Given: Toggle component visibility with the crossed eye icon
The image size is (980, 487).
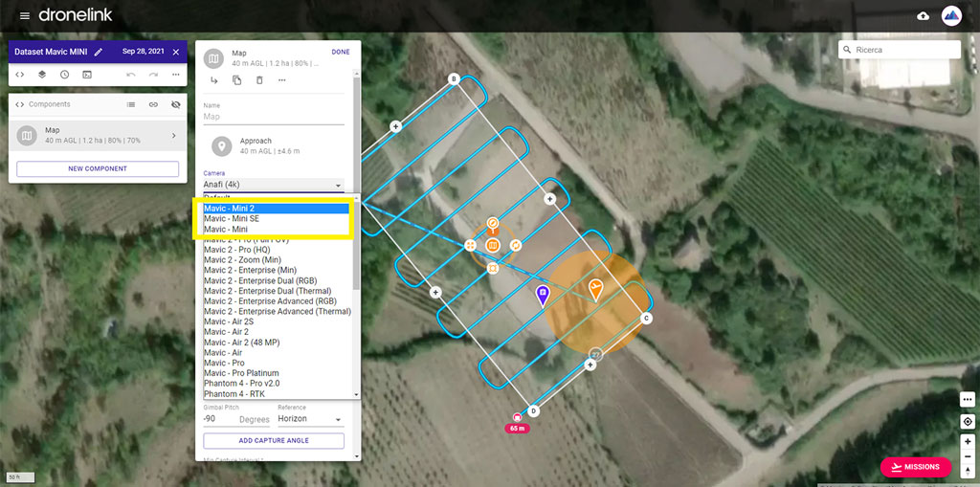Looking at the screenshot, I should tap(175, 104).
